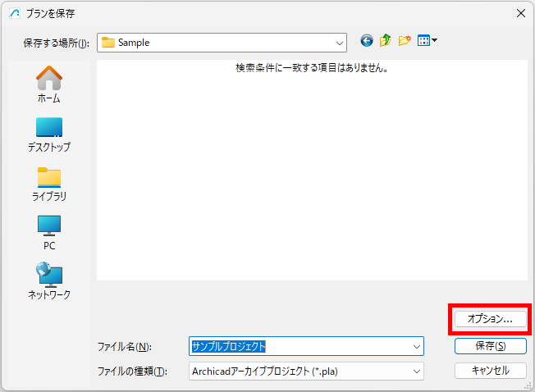Viewport: 535px width, 392px height.
Task: Open the View menu icon
Action: point(428,41)
